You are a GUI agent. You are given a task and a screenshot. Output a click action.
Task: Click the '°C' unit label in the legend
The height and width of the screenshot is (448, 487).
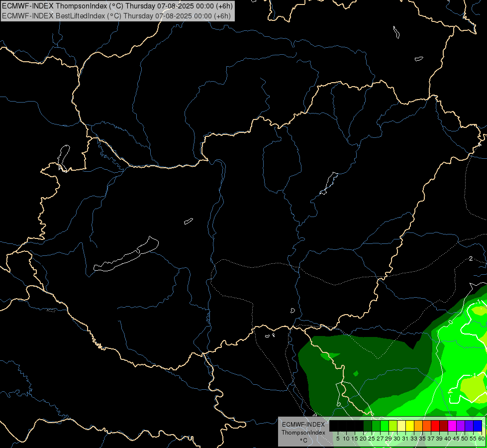coord(303,441)
